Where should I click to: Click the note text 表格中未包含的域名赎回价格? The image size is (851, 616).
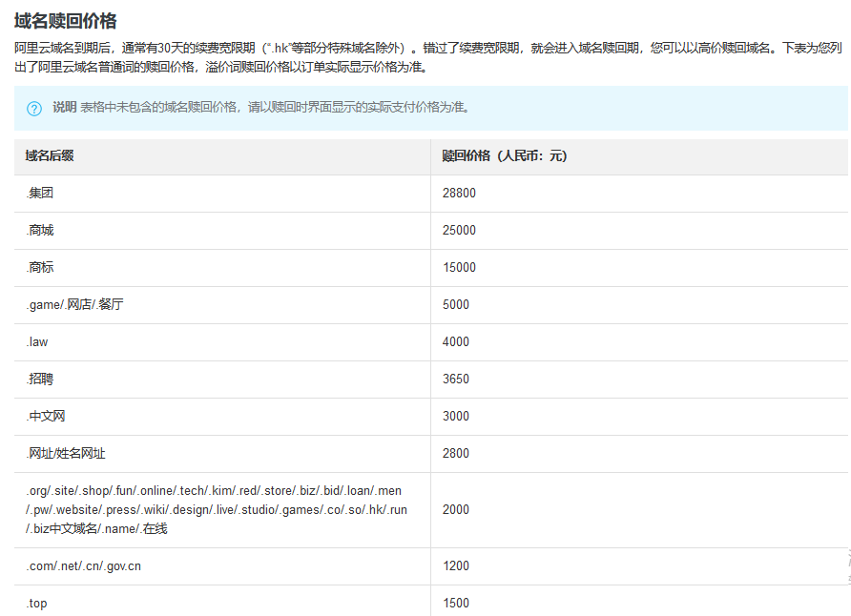(x=275, y=108)
